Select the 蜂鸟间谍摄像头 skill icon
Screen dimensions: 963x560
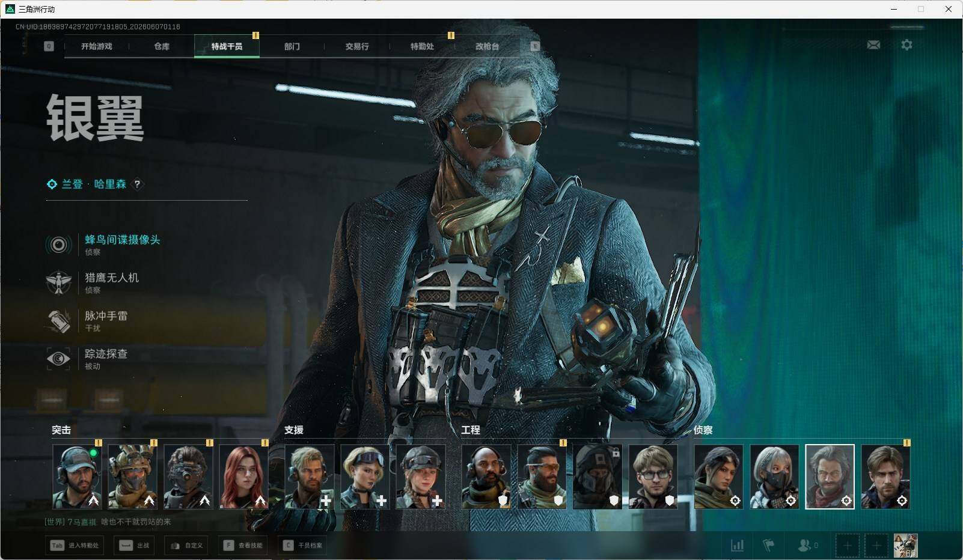point(58,245)
